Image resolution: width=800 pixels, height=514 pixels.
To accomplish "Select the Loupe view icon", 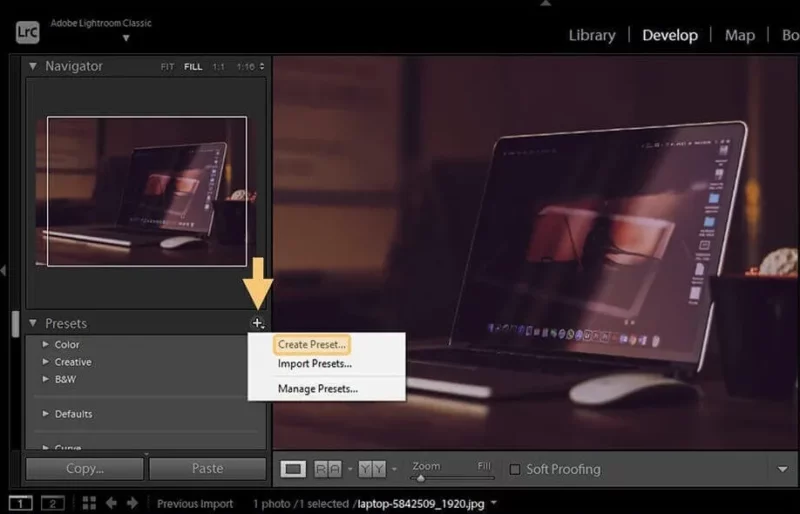I will point(293,469).
